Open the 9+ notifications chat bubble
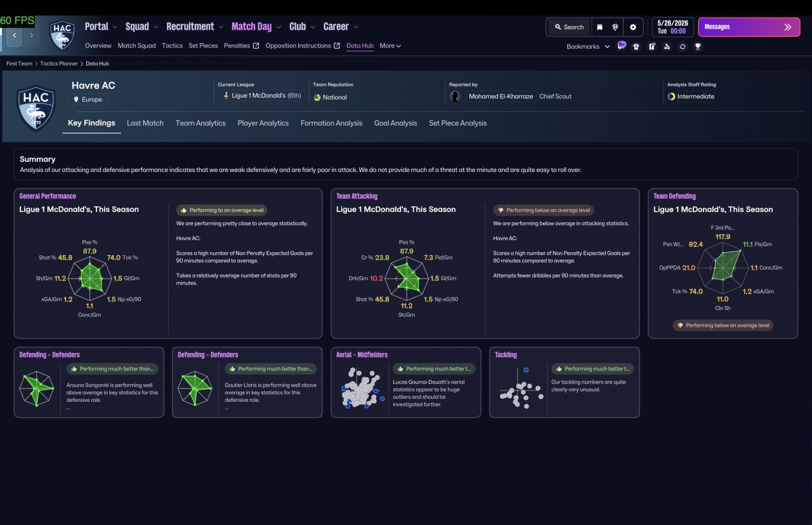 click(621, 46)
